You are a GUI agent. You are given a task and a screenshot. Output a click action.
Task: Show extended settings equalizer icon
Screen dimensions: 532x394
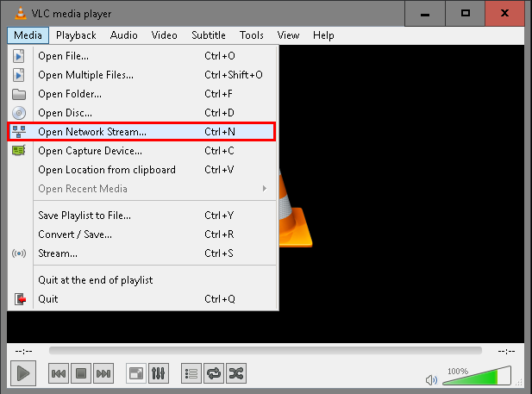[159, 373]
